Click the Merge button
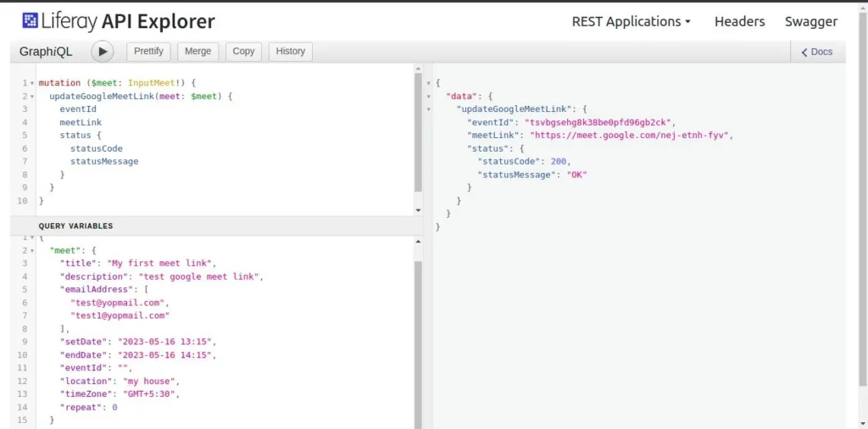 pyautogui.click(x=198, y=52)
